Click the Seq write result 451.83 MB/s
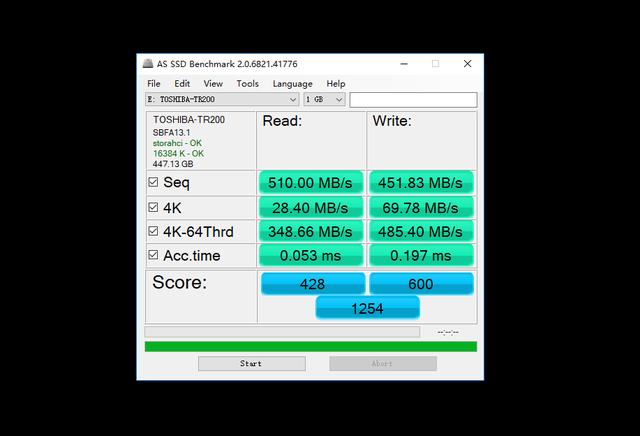 tap(421, 182)
